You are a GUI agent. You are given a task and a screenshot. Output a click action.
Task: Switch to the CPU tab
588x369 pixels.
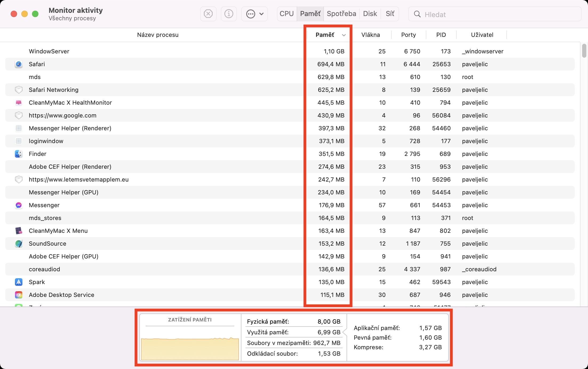click(287, 14)
